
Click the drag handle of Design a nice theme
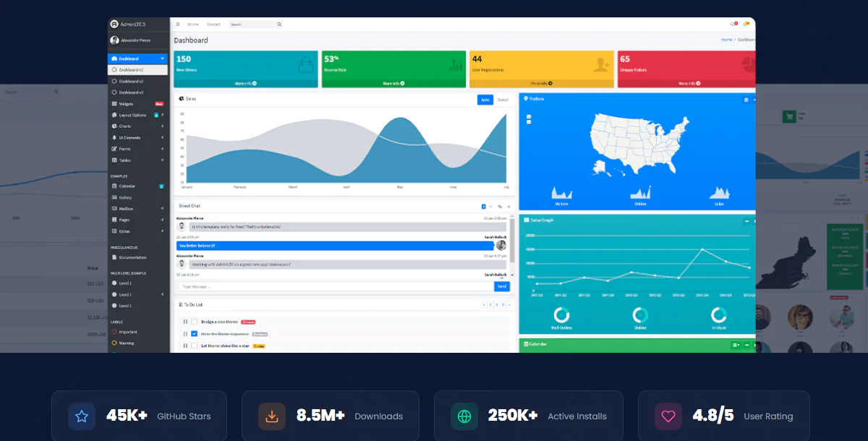click(185, 322)
